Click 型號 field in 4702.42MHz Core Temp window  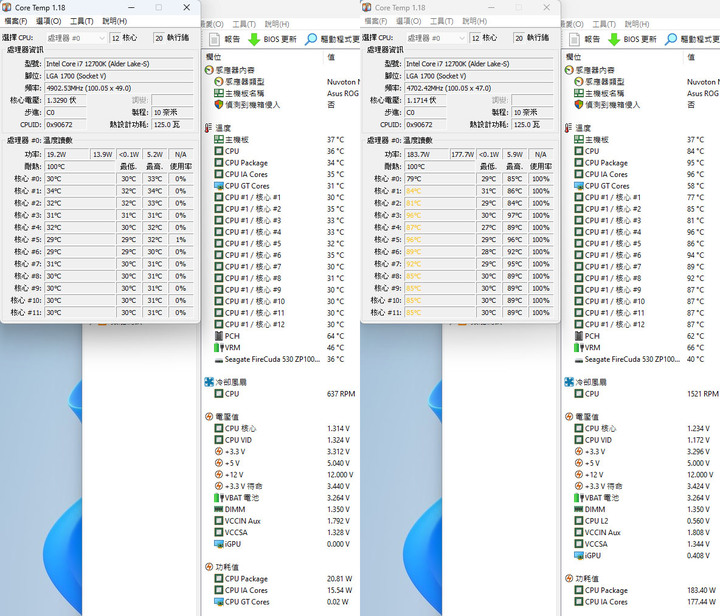tap(479, 64)
